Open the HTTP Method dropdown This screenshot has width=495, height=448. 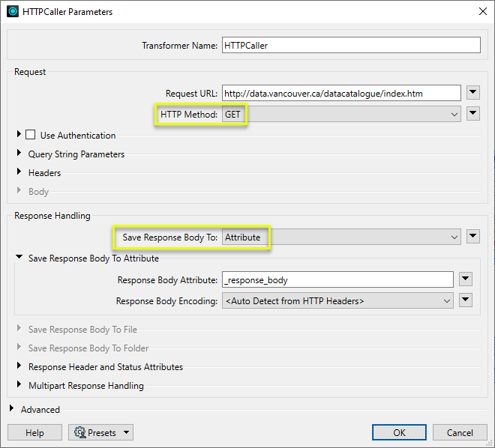click(x=341, y=114)
